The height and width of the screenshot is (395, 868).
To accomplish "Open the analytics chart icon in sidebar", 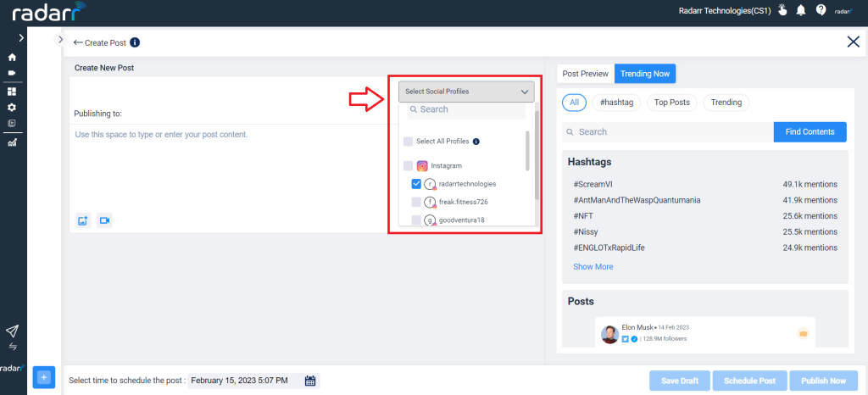I will (12, 142).
